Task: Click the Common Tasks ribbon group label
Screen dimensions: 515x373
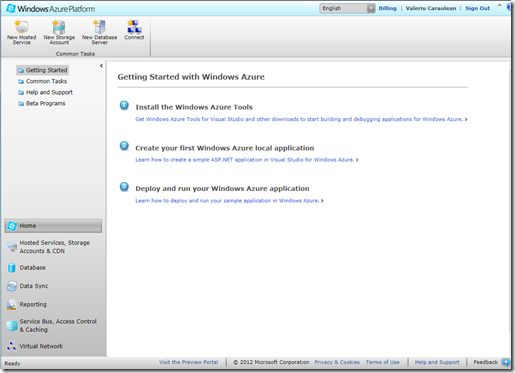Action: point(75,54)
